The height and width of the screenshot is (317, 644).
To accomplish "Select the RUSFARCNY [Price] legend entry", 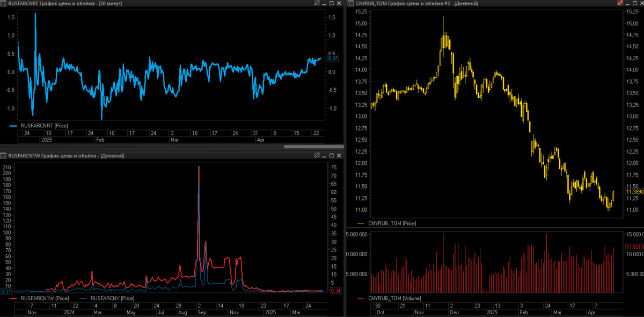I will tap(106, 298).
